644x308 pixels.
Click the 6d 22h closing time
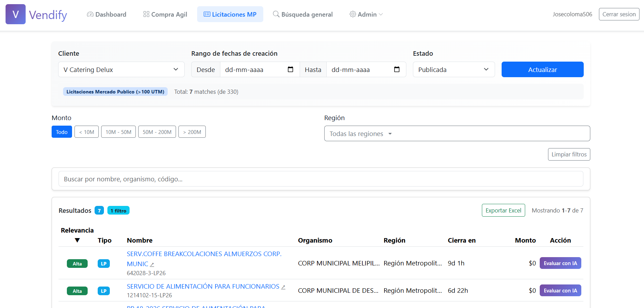(x=458, y=290)
